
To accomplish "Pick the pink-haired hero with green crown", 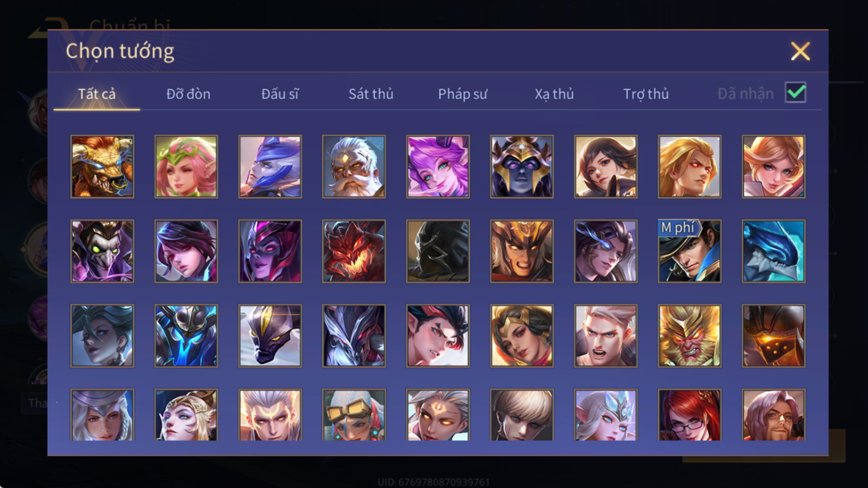I will (186, 166).
